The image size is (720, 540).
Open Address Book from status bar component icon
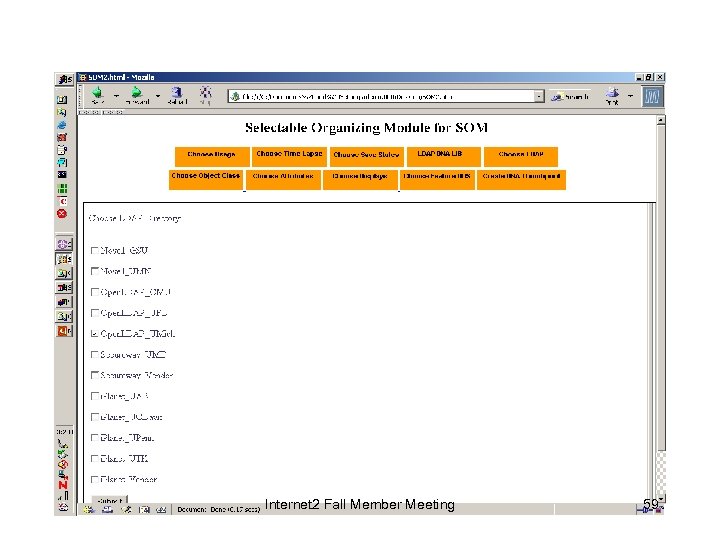point(144,509)
